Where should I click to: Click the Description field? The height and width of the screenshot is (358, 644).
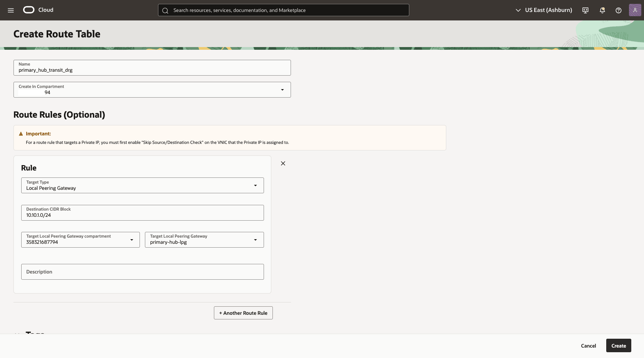(142, 272)
